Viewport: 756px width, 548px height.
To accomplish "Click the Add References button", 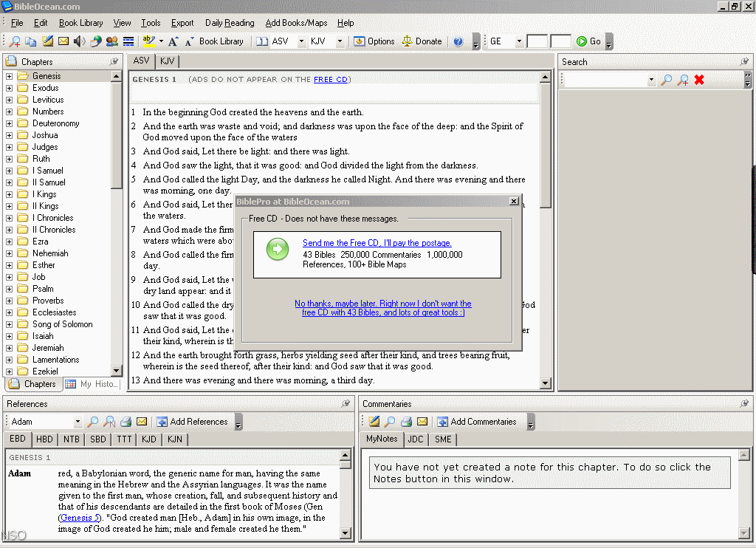I will pyautogui.click(x=193, y=422).
